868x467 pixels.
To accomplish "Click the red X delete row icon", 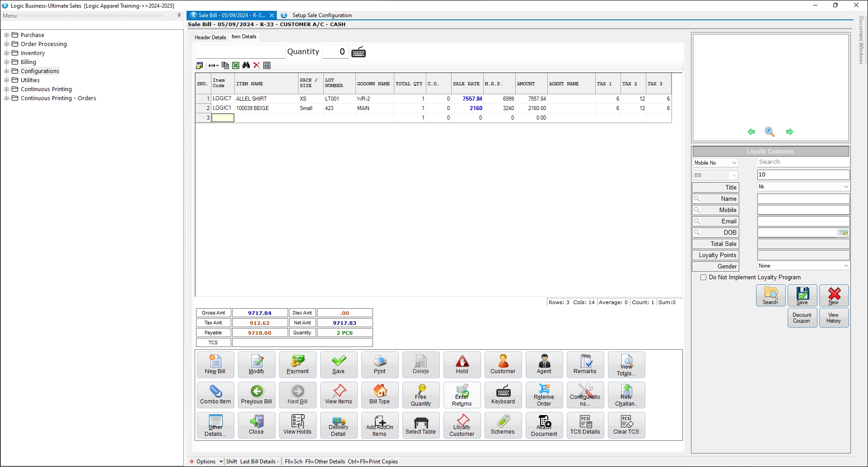I will [257, 65].
